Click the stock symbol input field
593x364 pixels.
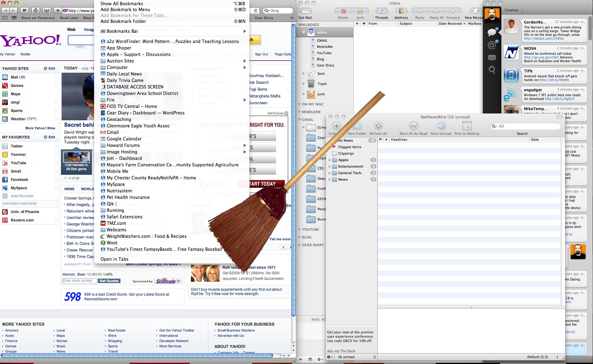pos(79,280)
